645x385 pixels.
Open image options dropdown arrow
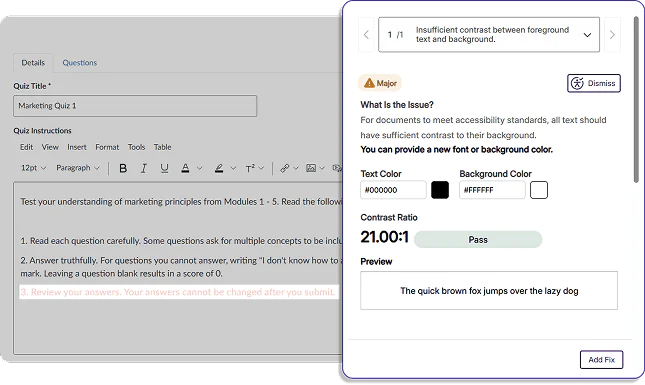[x=322, y=168]
